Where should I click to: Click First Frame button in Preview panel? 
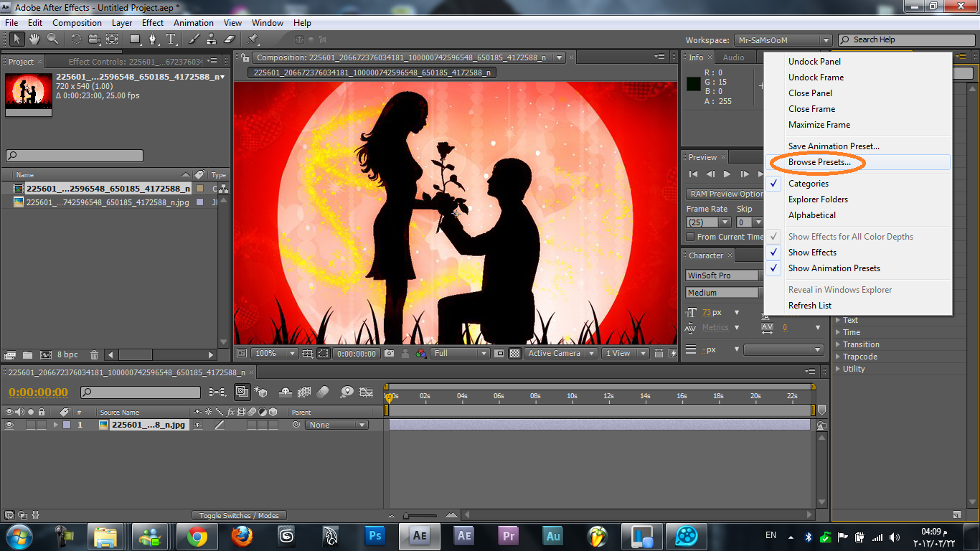tap(693, 174)
